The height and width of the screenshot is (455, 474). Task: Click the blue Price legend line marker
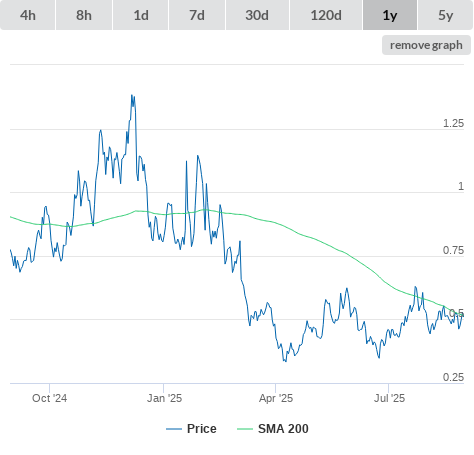(x=174, y=429)
